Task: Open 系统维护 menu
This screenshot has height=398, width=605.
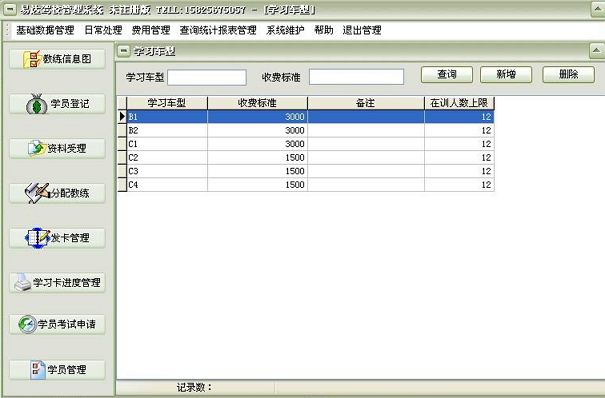Action: (285, 30)
